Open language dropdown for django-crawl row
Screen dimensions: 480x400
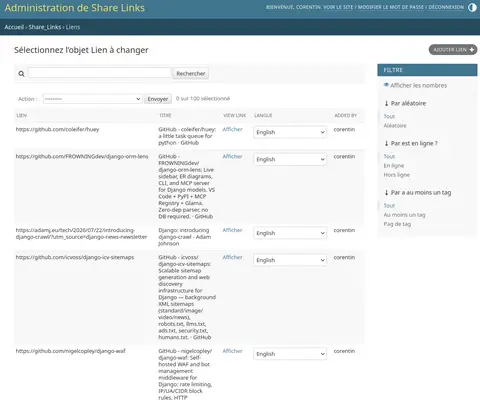290,233
